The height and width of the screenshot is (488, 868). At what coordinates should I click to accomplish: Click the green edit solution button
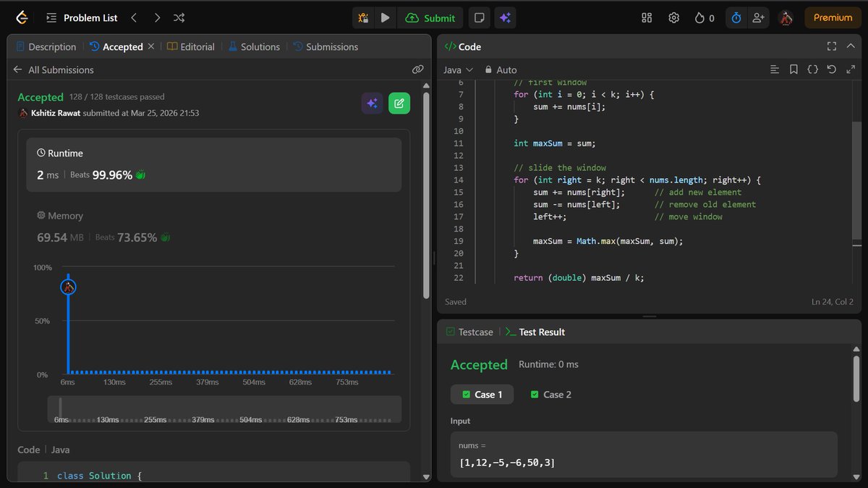click(x=399, y=104)
